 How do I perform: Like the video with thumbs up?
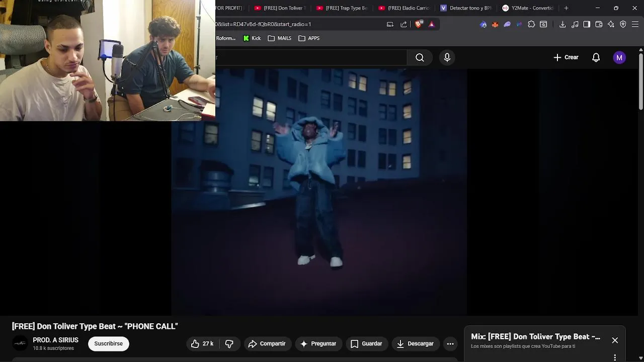tap(203, 344)
